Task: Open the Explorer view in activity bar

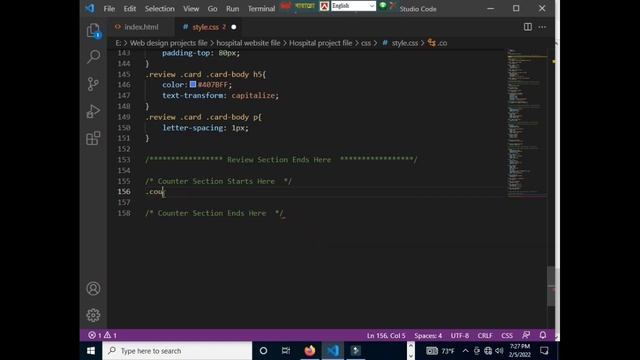Action: point(93,31)
